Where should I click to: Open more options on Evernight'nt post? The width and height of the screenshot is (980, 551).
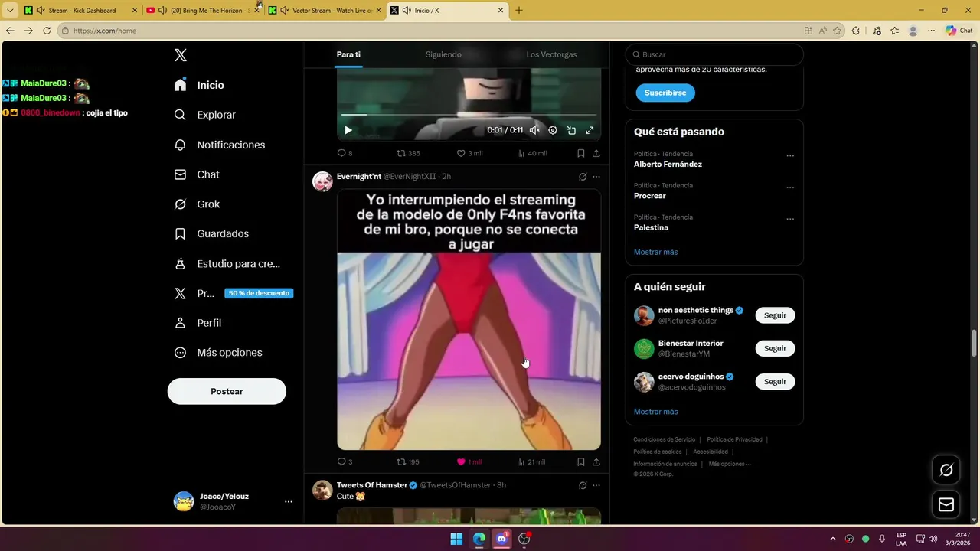tap(596, 177)
